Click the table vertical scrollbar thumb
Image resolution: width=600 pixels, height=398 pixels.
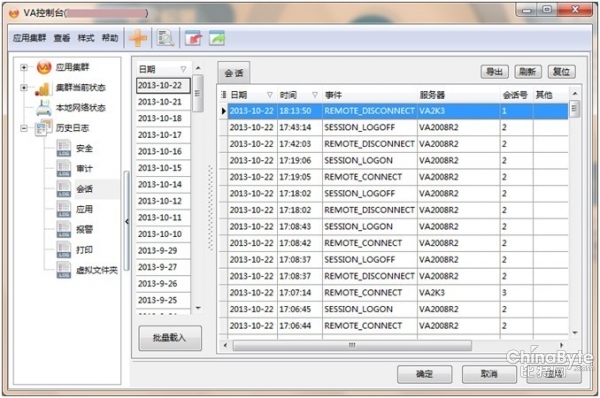(x=574, y=109)
